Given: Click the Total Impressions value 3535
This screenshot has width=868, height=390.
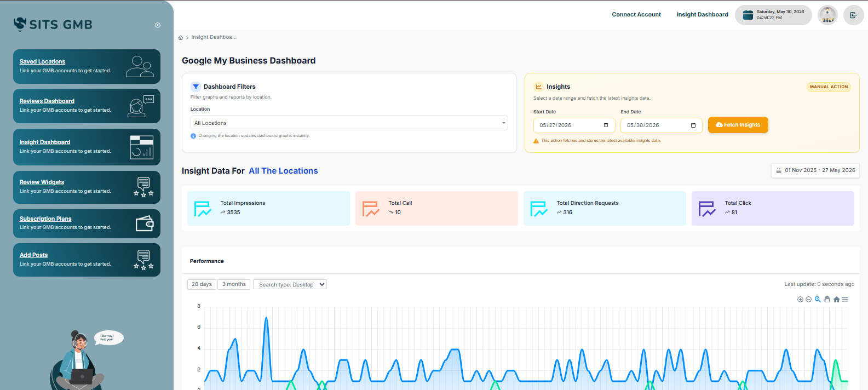Looking at the screenshot, I should coord(233,213).
